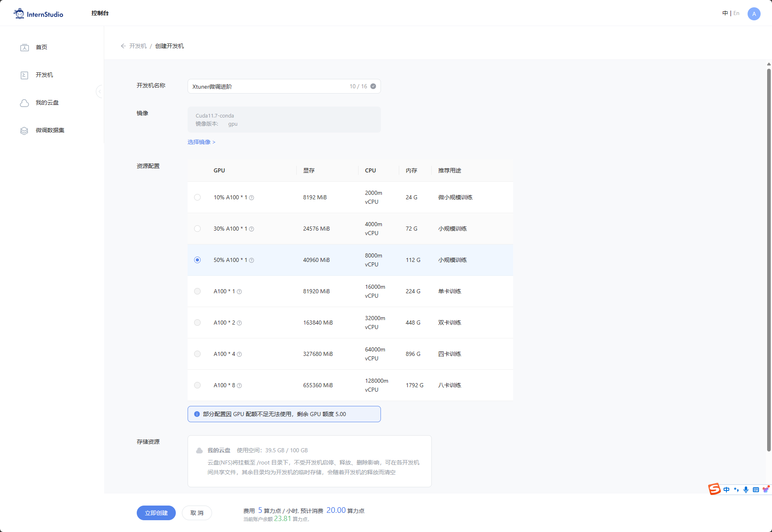Viewport: 772px width, 532px height.
Task: Open the user avatar menu
Action: 754,14
